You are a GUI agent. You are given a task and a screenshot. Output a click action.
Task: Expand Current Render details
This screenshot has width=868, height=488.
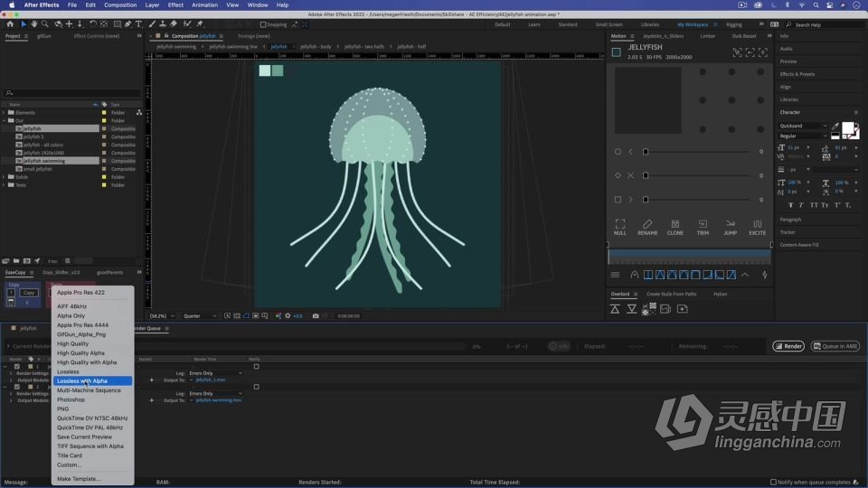(8, 346)
